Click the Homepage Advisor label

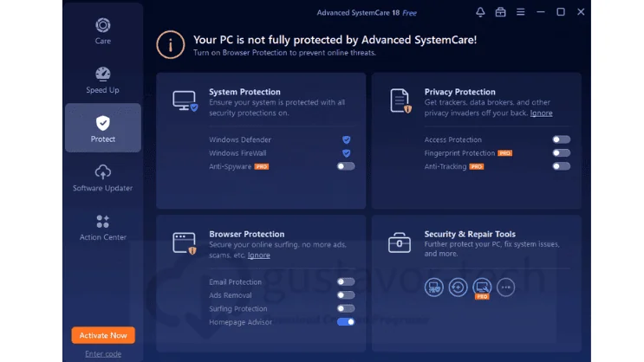coord(240,322)
